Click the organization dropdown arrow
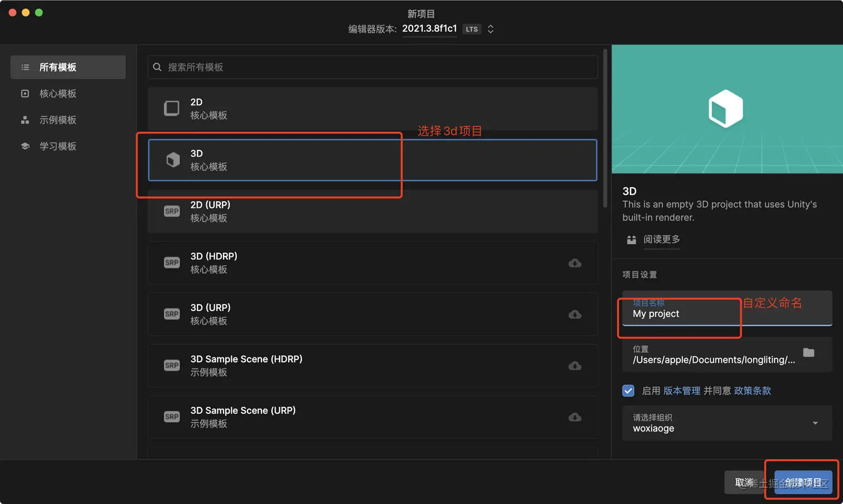This screenshot has width=843, height=504. pos(815,423)
